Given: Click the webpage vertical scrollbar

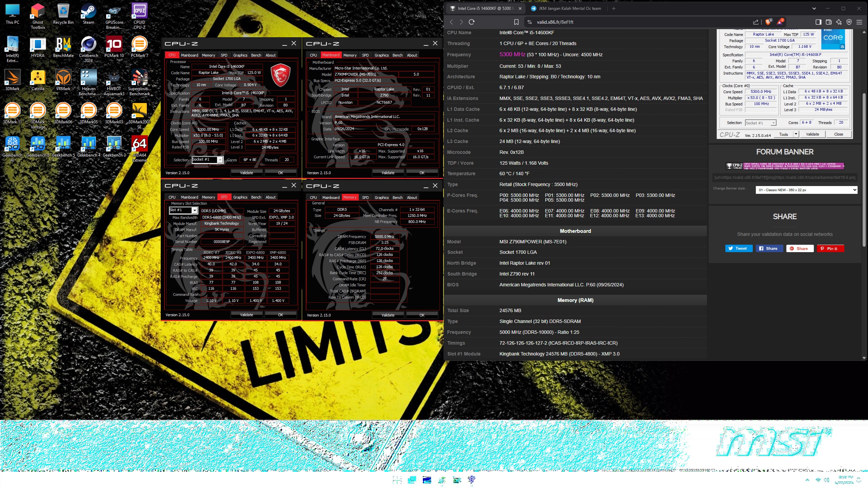Looking at the screenshot, I should [x=864, y=169].
